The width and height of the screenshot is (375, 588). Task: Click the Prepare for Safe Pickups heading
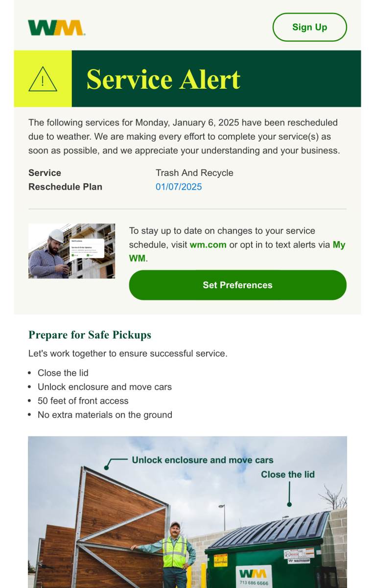(90, 335)
